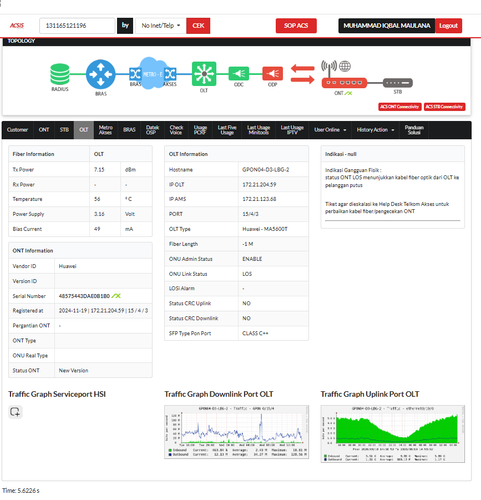Click Vendor ID value Huawei
The image size is (481, 500).
(x=68, y=266)
